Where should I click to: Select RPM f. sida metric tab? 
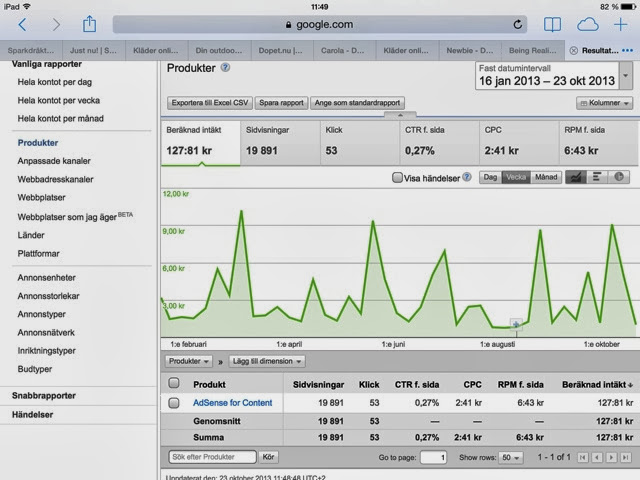[598, 143]
